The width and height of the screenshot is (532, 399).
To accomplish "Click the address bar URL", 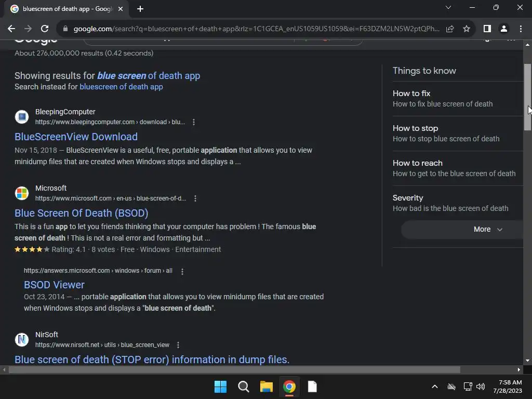I will coord(256,29).
